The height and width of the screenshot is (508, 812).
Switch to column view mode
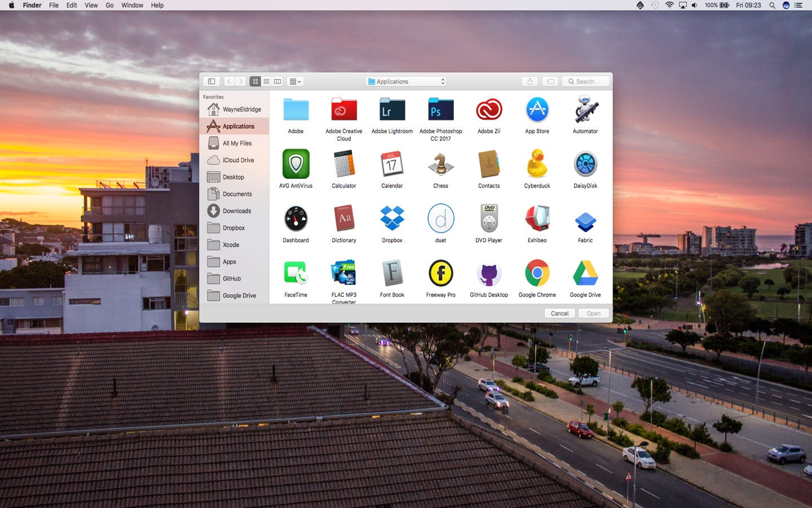click(x=277, y=81)
